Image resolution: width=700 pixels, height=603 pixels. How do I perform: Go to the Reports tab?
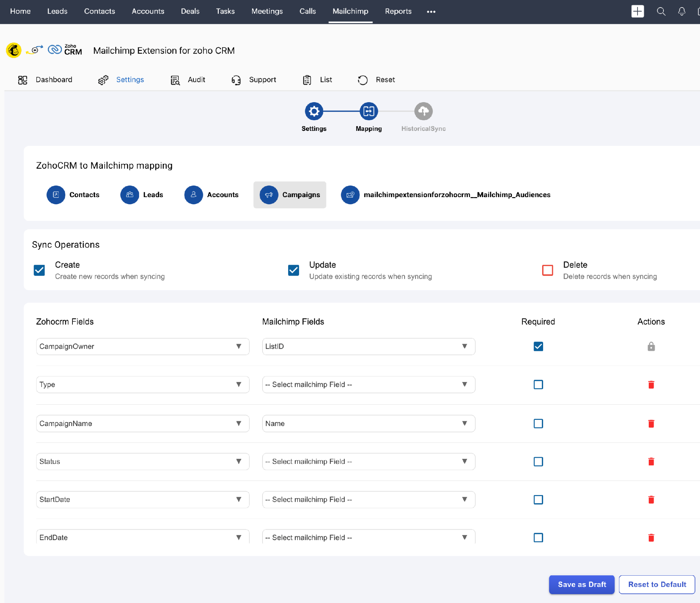point(398,11)
